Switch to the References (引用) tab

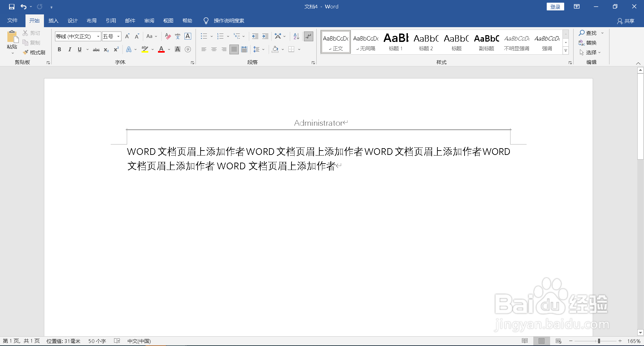pos(111,21)
